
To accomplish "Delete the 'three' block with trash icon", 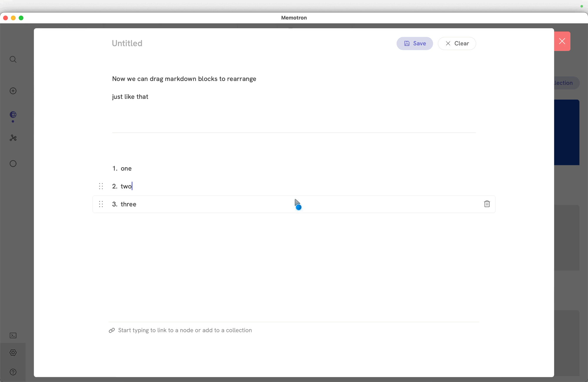I will 487,204.
